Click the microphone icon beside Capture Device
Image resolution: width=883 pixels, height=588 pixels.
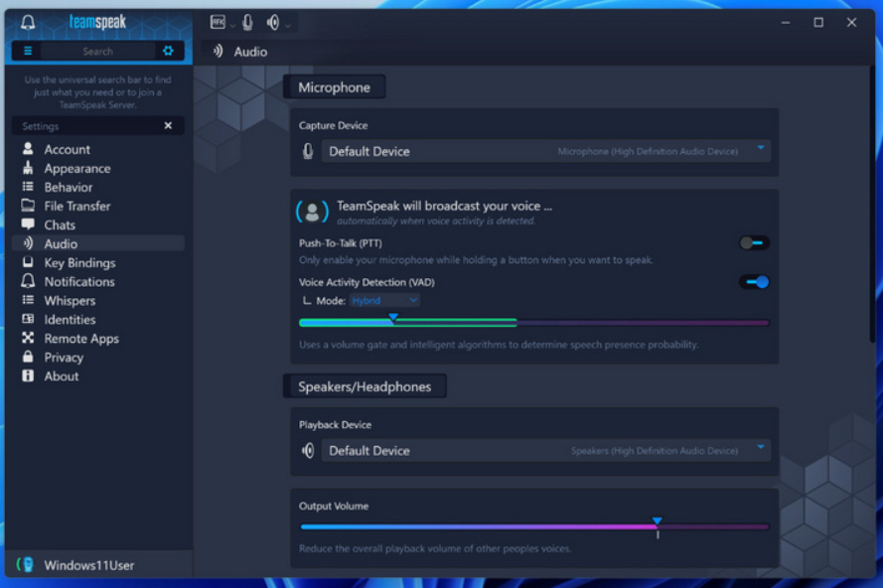pos(308,151)
